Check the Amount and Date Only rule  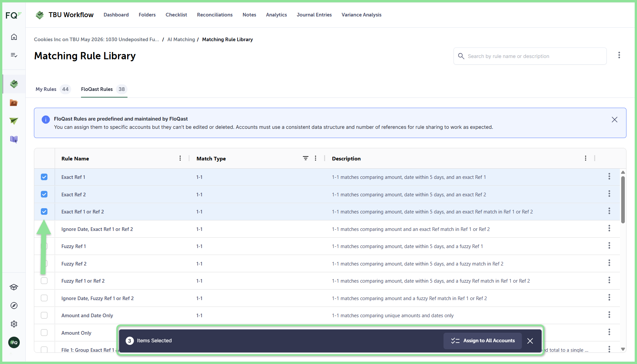click(x=44, y=315)
